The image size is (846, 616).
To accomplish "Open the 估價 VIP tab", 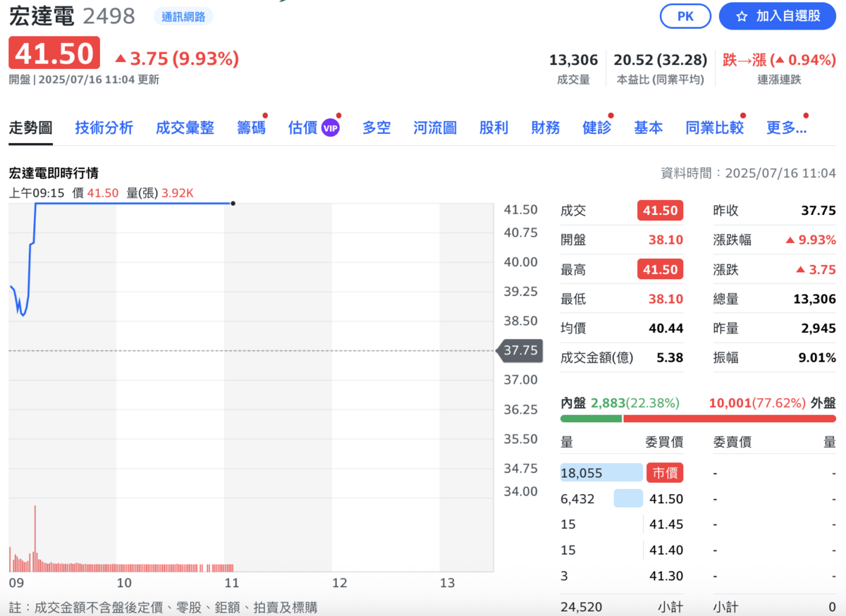I will (314, 128).
